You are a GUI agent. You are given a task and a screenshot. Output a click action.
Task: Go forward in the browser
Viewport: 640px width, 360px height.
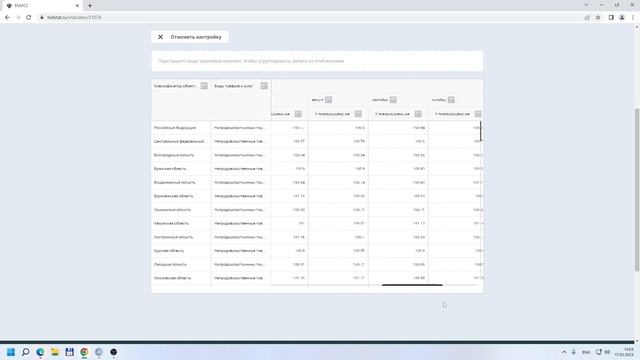(18, 18)
